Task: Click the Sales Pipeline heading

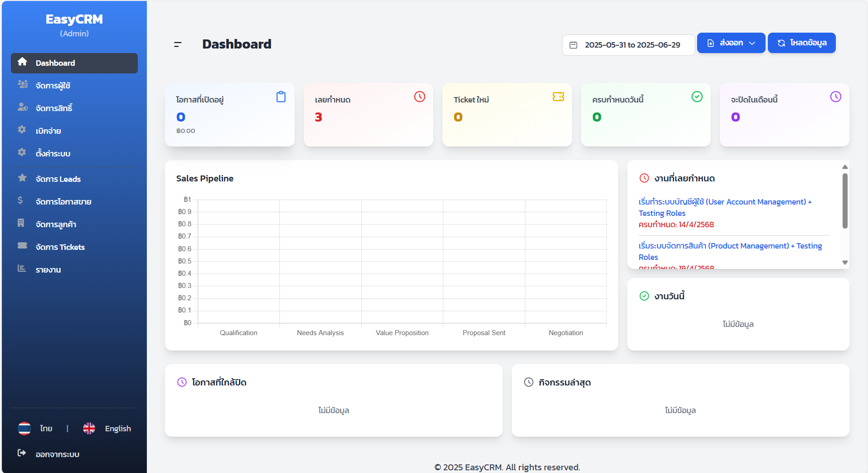Action: [205, 178]
